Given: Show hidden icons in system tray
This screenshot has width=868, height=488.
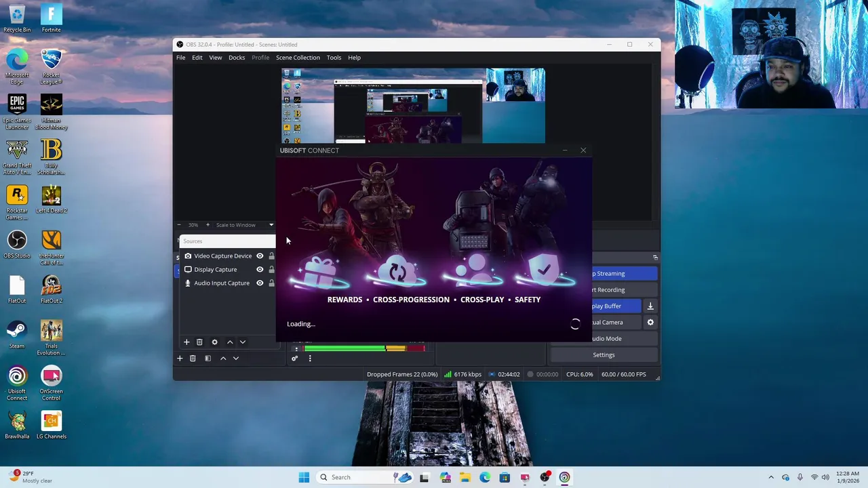Looking at the screenshot, I should click(770, 477).
